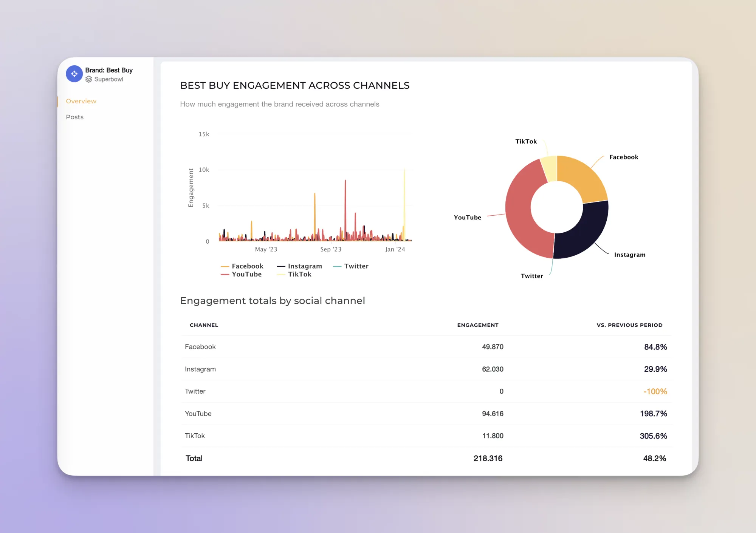
Task: Click the YouTube label beside donut chart
Action: (x=468, y=218)
